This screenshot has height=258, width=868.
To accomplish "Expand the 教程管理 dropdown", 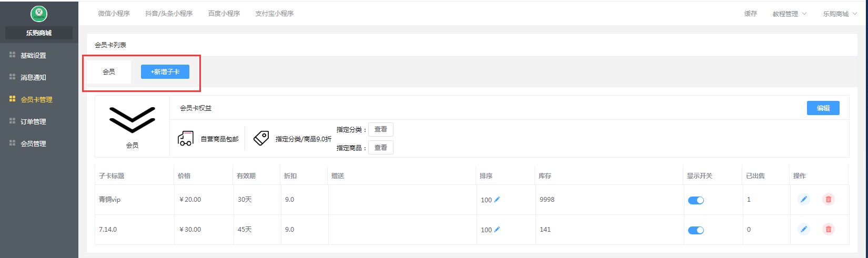I will coord(790,14).
